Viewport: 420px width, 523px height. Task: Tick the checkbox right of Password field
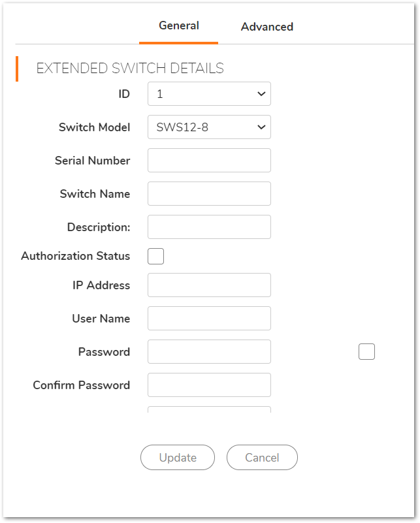click(366, 351)
